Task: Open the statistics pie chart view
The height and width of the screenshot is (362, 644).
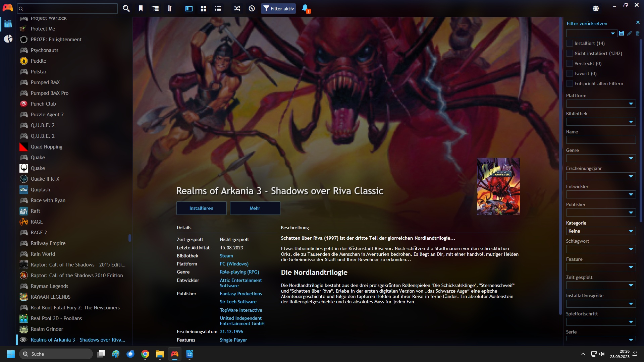Action: pos(8,39)
